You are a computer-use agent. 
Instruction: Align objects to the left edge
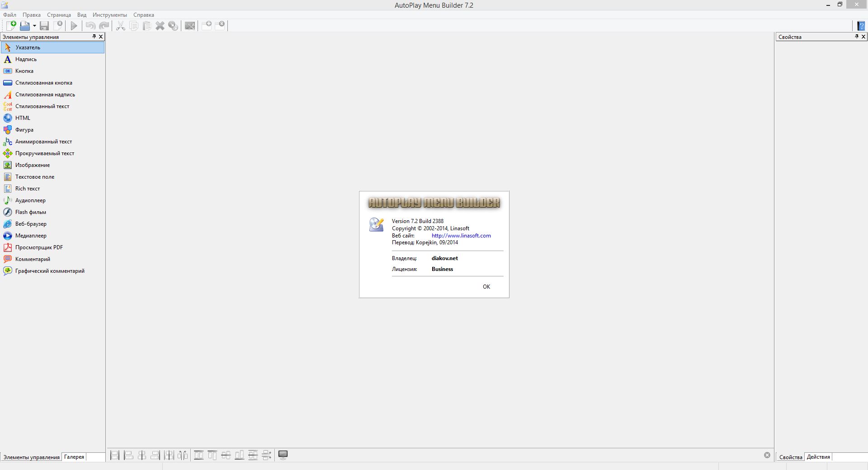[x=128, y=455]
